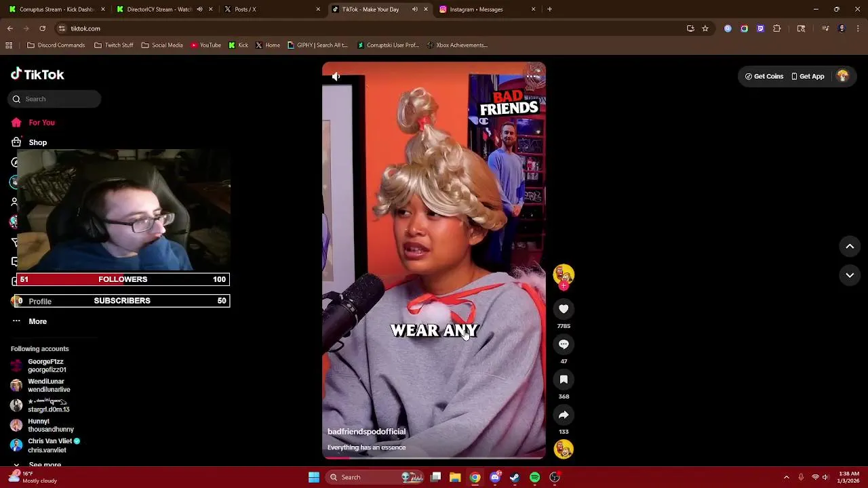The image size is (868, 488).
Task: Mute the TikTok tab via its speaker icon
Action: tap(414, 9)
